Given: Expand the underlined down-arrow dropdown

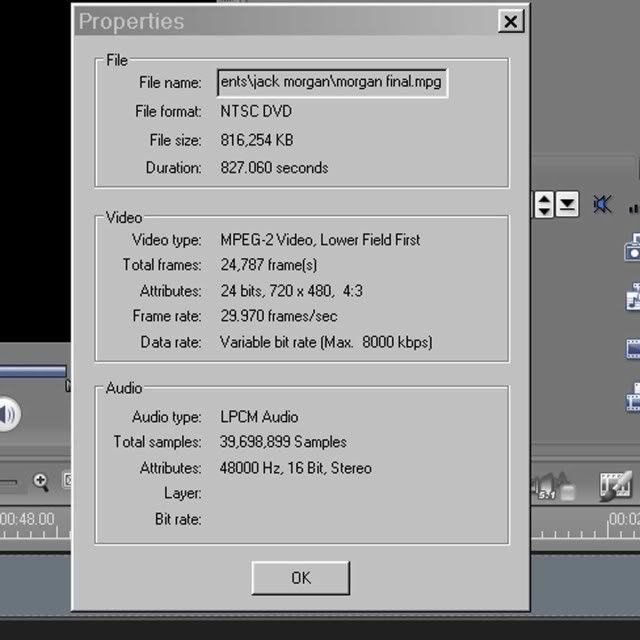Looking at the screenshot, I should tap(567, 205).
